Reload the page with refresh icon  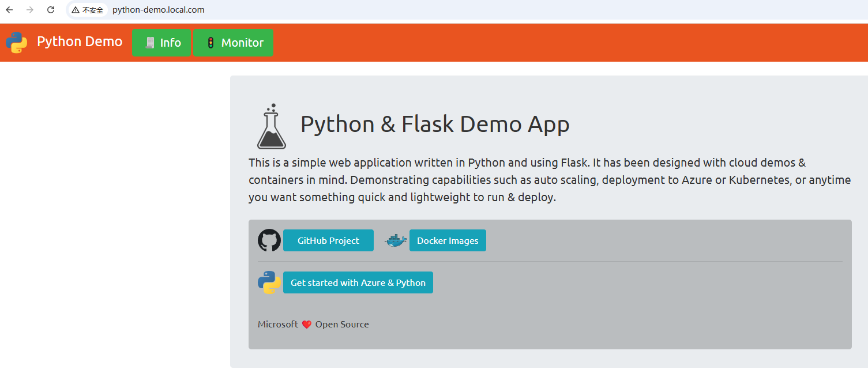(51, 10)
